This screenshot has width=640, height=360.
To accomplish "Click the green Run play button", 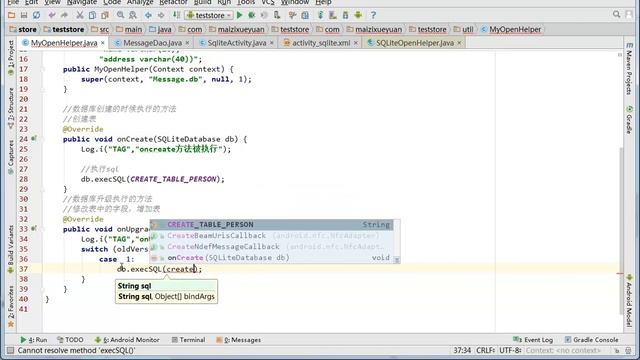I will click(x=240, y=16).
